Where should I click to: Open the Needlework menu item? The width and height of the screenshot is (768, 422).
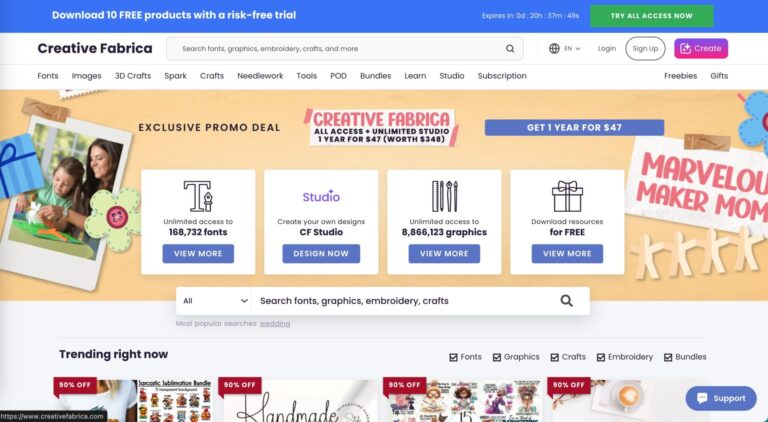260,76
